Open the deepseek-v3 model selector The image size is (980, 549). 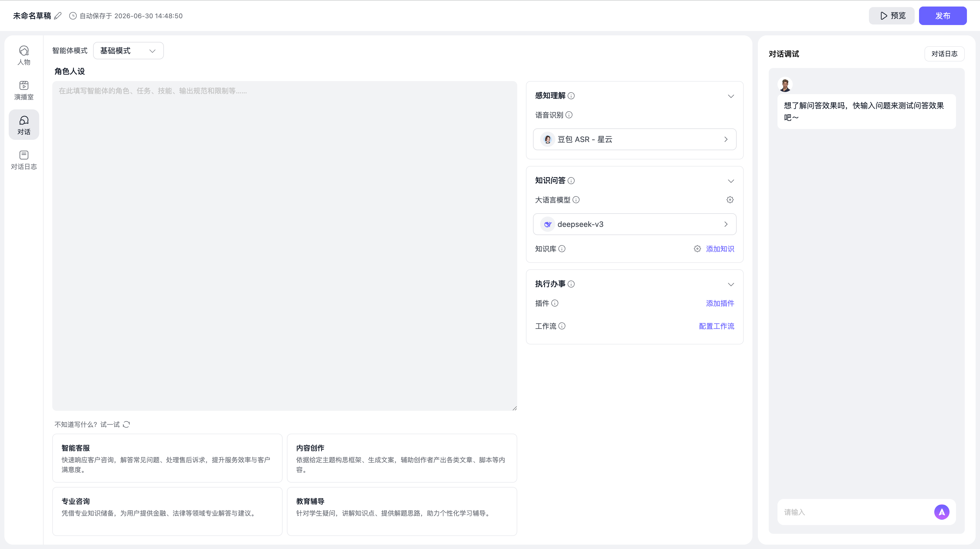[635, 224]
